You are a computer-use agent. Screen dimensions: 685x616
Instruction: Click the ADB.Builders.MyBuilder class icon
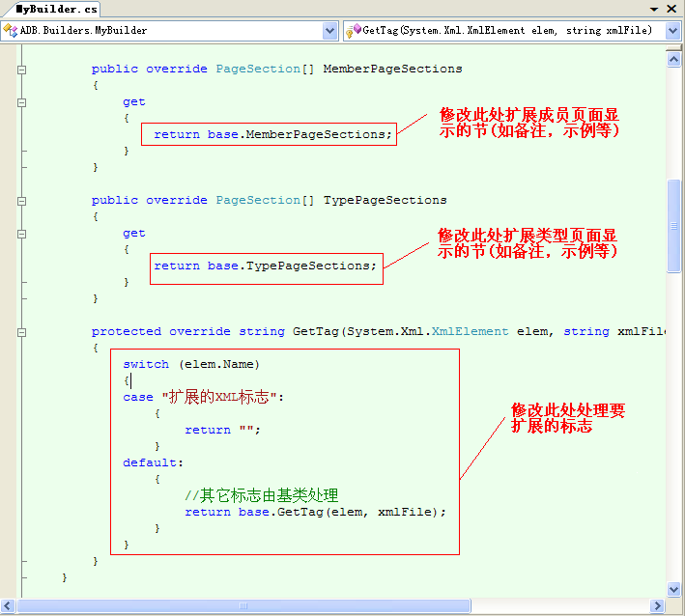(x=11, y=31)
